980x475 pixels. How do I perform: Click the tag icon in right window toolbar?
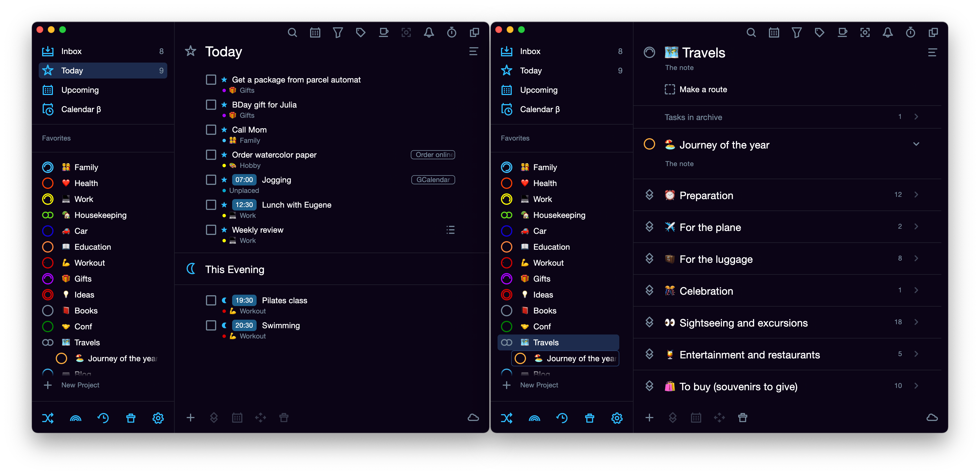pos(820,33)
